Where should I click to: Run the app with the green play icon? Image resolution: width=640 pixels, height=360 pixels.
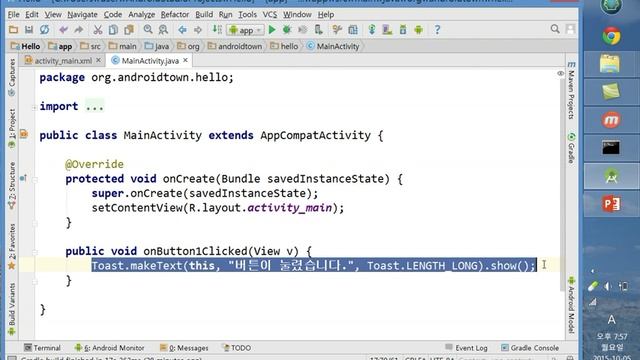click(272, 30)
